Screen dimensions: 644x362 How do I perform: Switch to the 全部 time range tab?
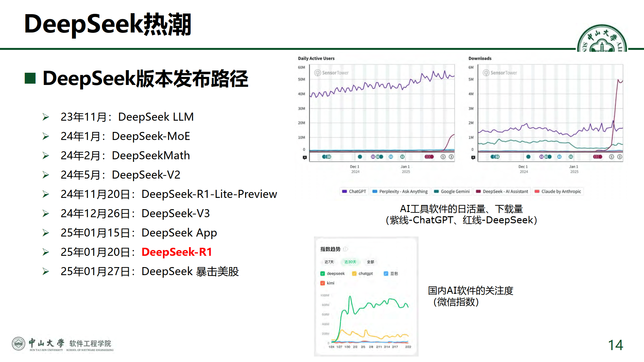pos(371,262)
